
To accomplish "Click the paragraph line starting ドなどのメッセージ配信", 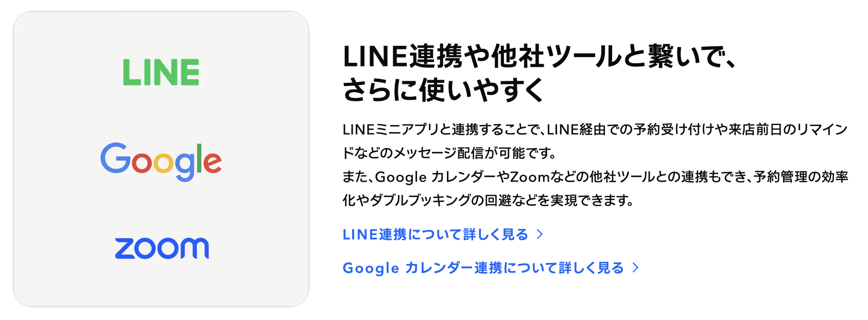I will tap(449, 153).
